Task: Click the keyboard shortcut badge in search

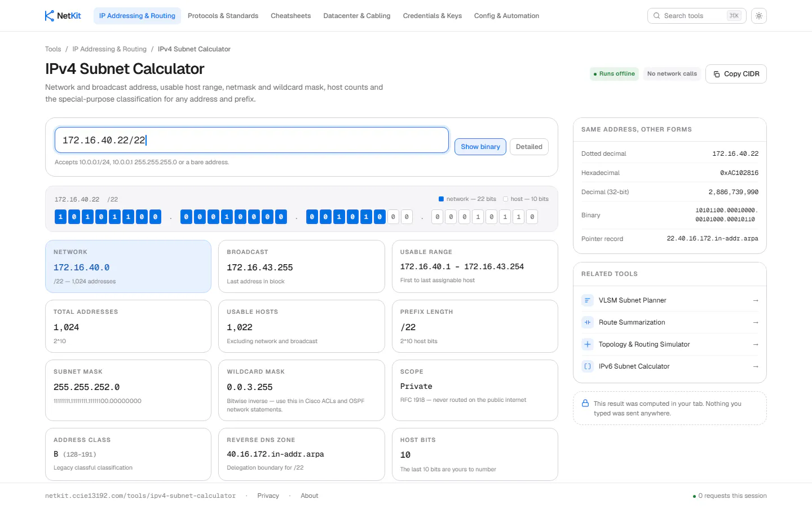Action: pyautogui.click(x=734, y=16)
